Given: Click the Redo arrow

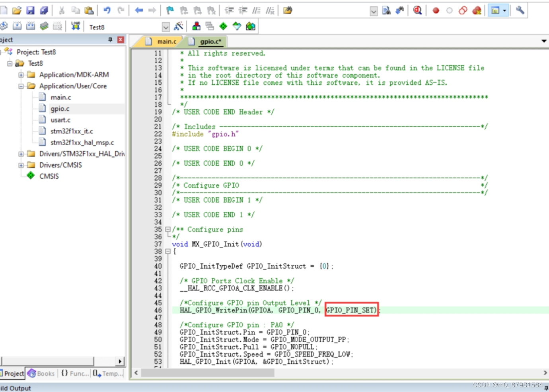Looking at the screenshot, I should tap(121, 10).
